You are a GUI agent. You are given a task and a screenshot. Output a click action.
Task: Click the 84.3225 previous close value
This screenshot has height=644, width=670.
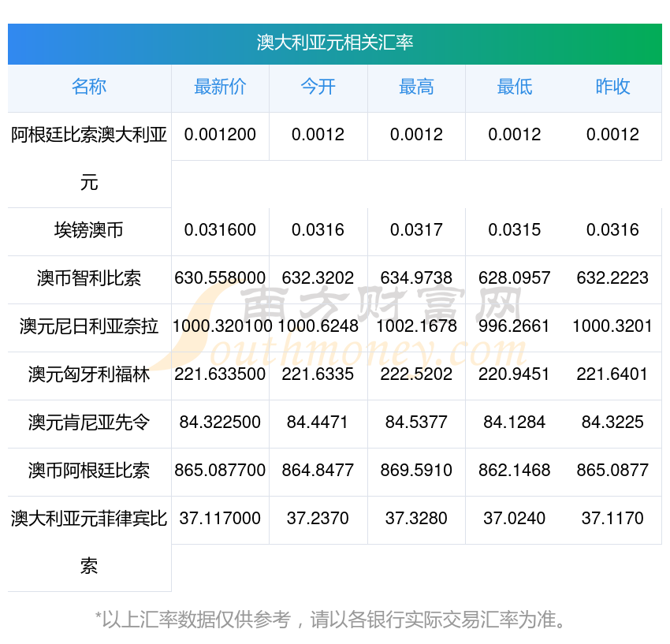coord(612,423)
